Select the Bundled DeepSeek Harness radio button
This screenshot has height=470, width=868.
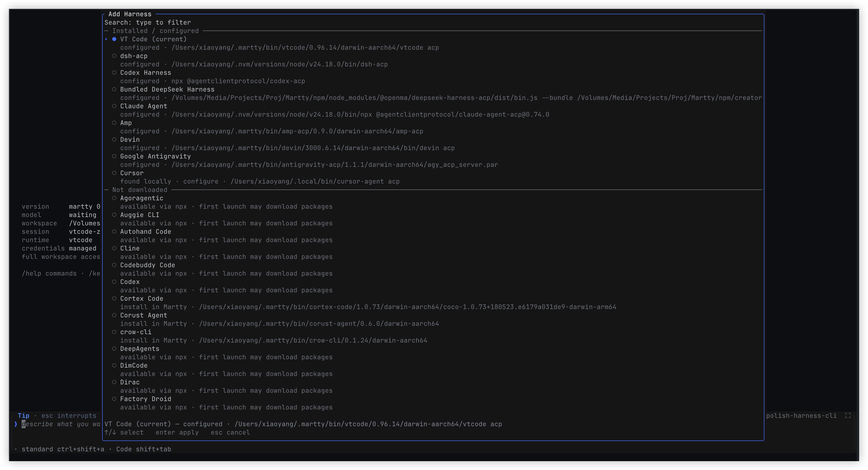point(114,89)
